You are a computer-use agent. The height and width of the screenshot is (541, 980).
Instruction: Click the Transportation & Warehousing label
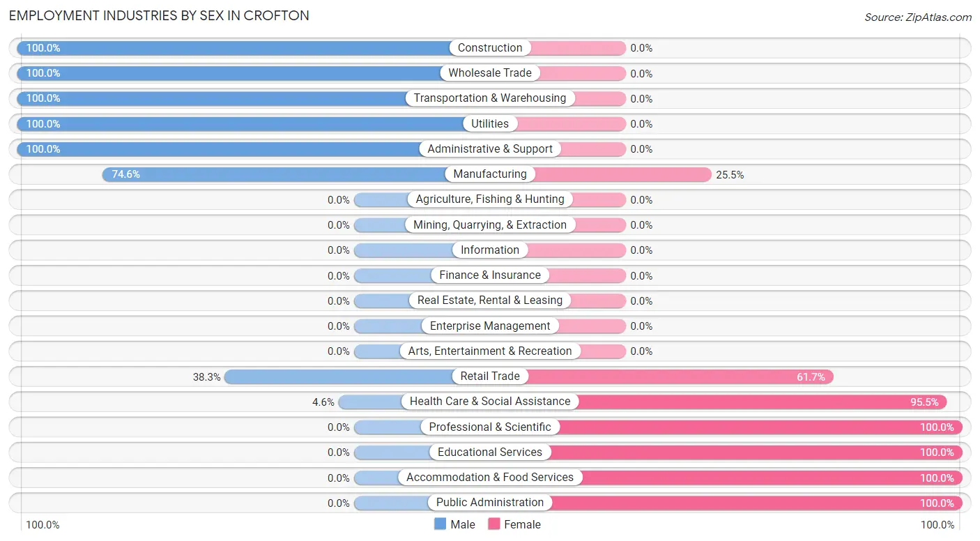(x=490, y=98)
